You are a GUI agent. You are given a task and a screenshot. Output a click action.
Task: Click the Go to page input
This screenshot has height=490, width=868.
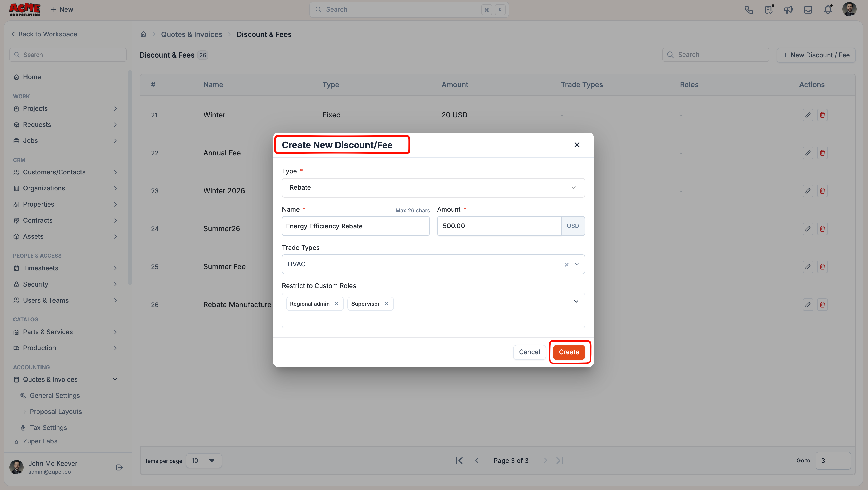(833, 461)
